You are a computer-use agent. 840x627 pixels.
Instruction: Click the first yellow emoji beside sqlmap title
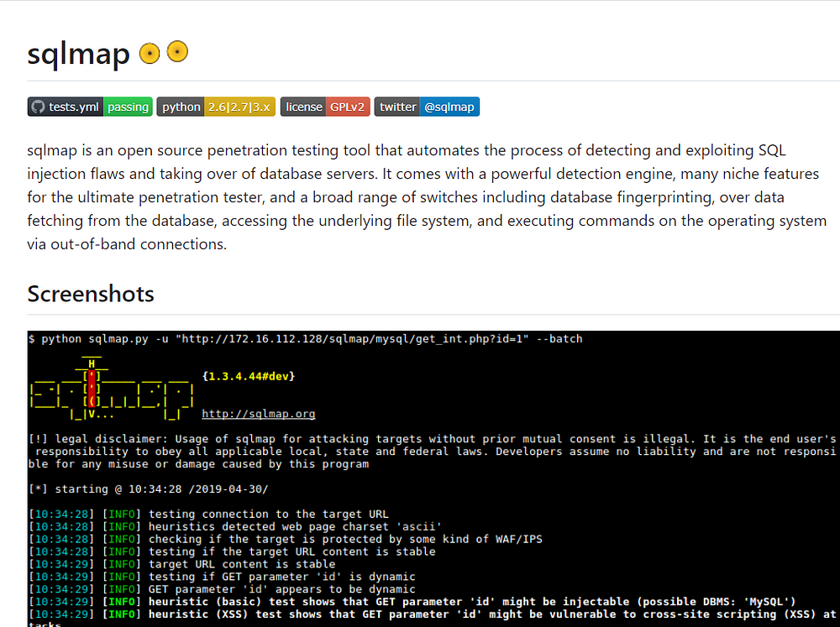pos(149,52)
